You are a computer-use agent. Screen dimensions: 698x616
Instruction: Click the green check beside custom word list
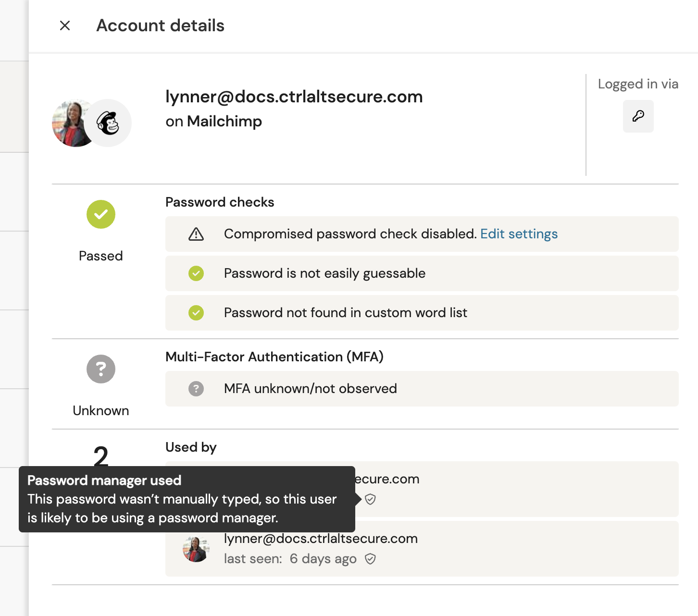click(196, 313)
